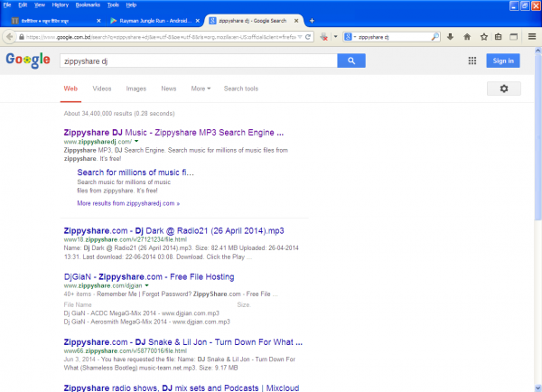Open the Edit menu
This screenshot has height=392, width=542.
click(x=23, y=5)
